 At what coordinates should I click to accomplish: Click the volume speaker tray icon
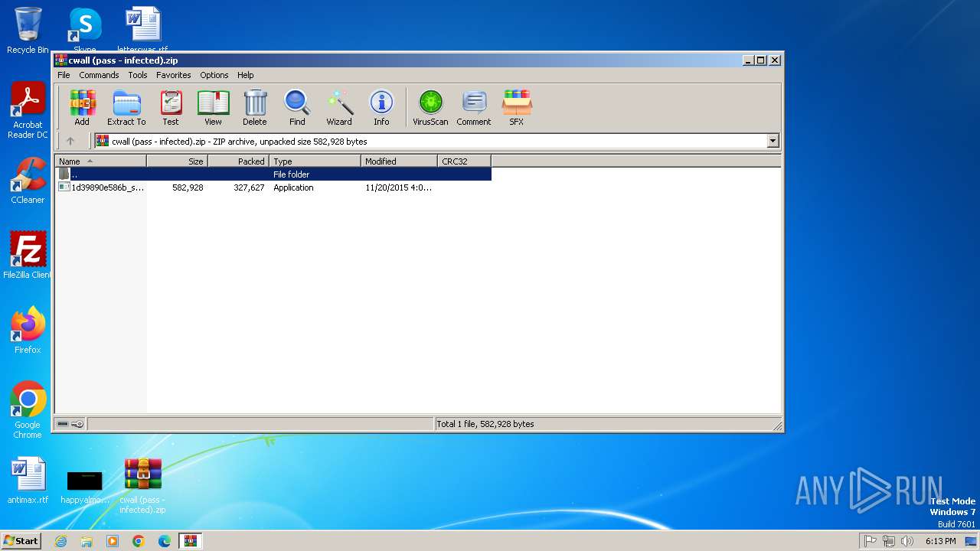[907, 541]
